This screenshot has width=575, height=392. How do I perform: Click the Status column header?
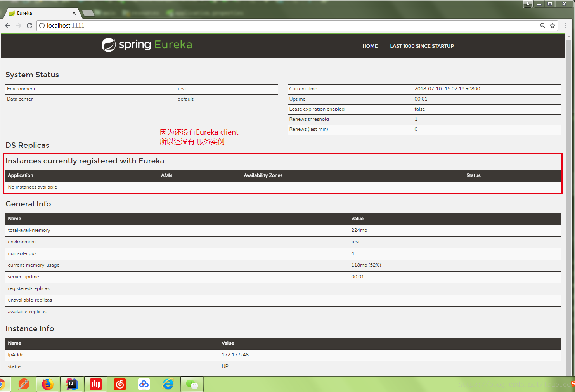[473, 175]
